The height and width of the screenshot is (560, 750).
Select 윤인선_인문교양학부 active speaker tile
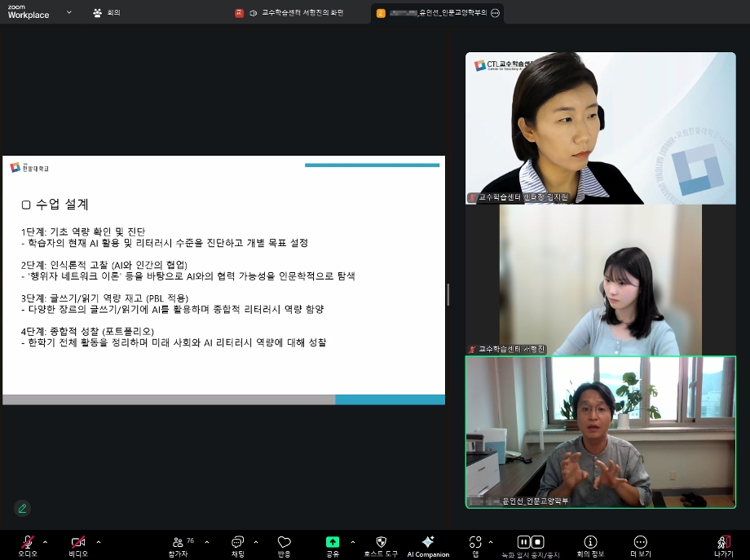(x=600, y=432)
